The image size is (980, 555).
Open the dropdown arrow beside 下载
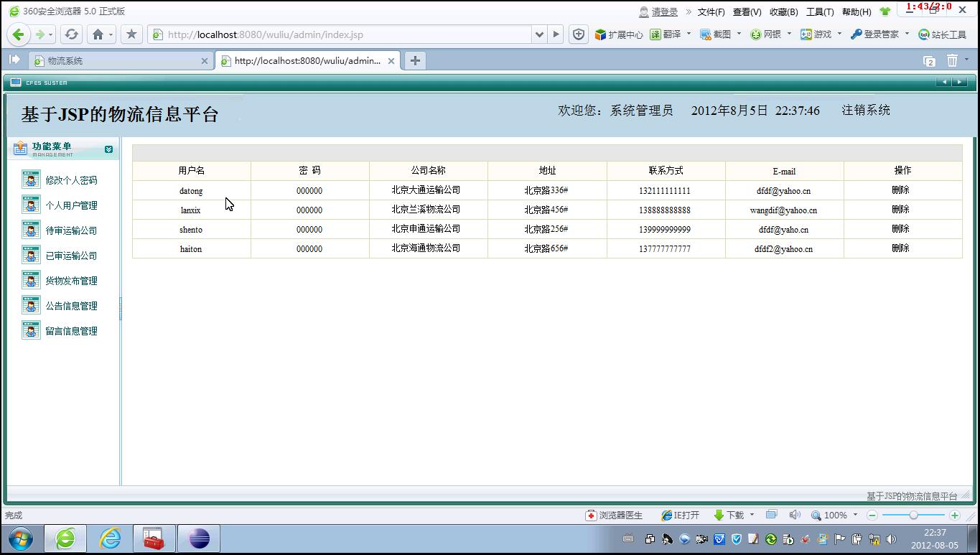[x=752, y=515]
